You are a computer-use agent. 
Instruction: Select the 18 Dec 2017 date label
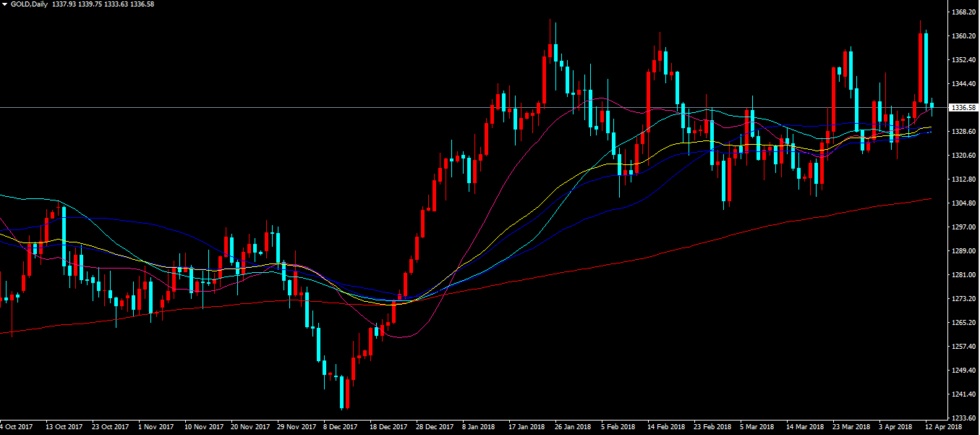(388, 427)
